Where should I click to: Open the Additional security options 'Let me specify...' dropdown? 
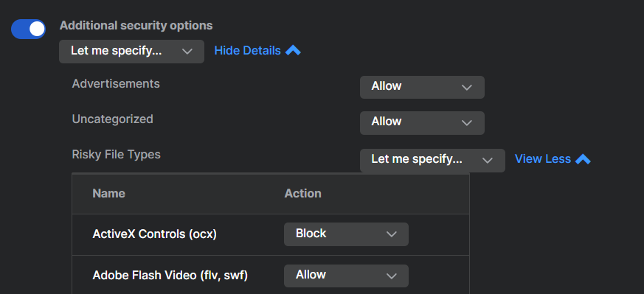[x=131, y=52]
